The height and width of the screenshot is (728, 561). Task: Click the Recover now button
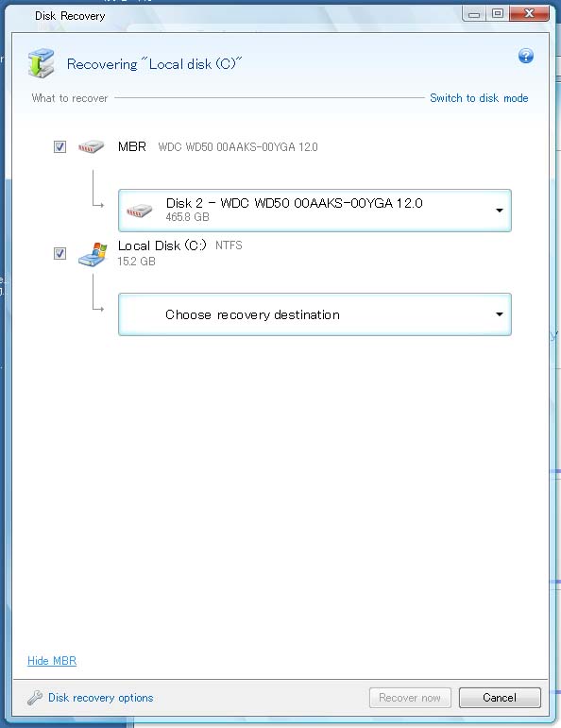410,698
